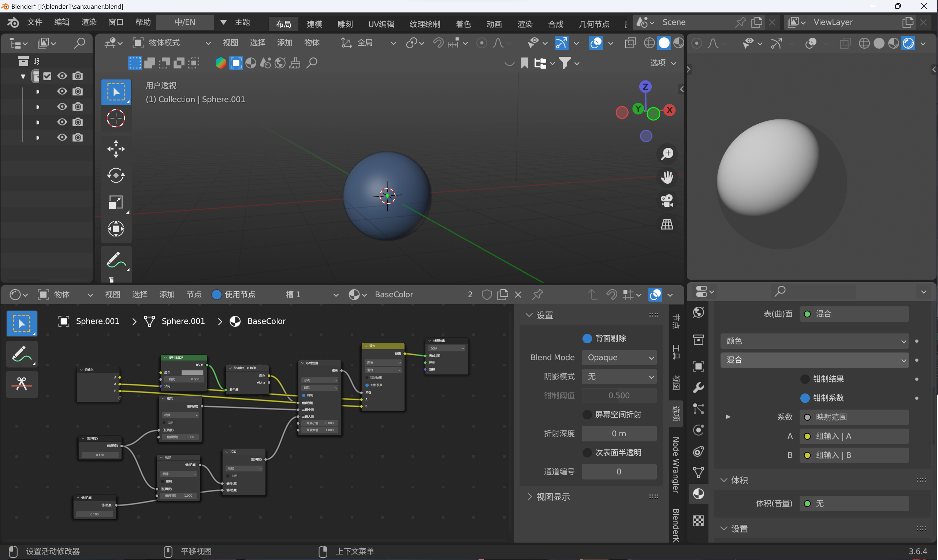Toggle the 钳制系数 checkbox
This screenshot has height=560, width=938.
point(805,398)
